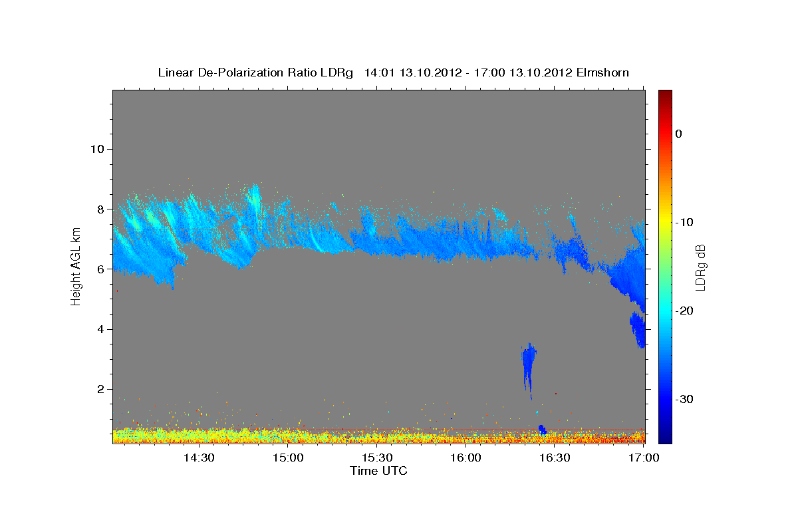
Task: Select the 14:30 time tick label
Action: coord(198,458)
